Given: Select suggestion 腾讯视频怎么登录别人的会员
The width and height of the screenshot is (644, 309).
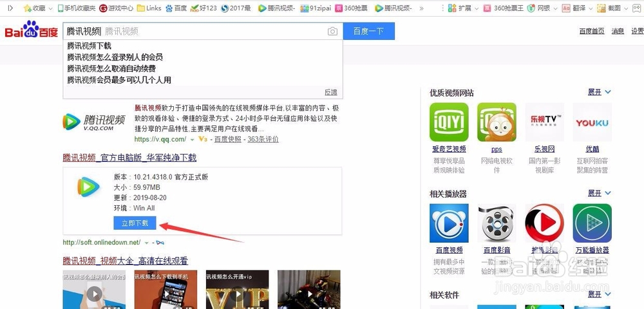Looking at the screenshot, I should pos(115,57).
